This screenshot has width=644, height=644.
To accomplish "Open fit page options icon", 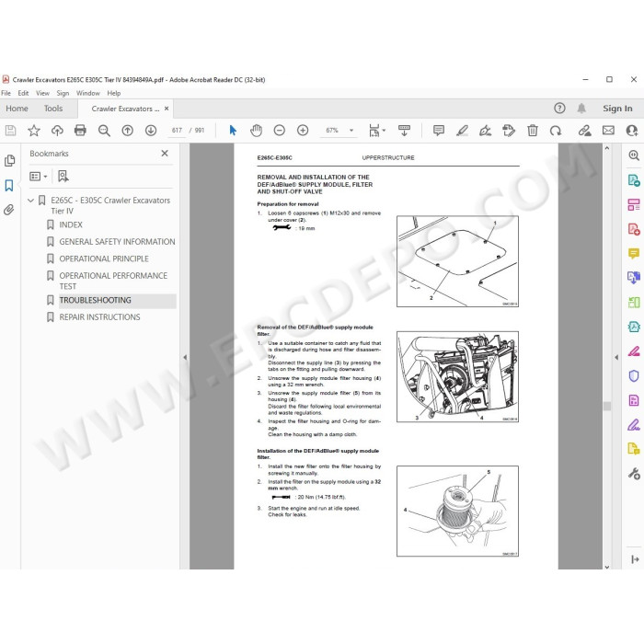I will point(376,131).
